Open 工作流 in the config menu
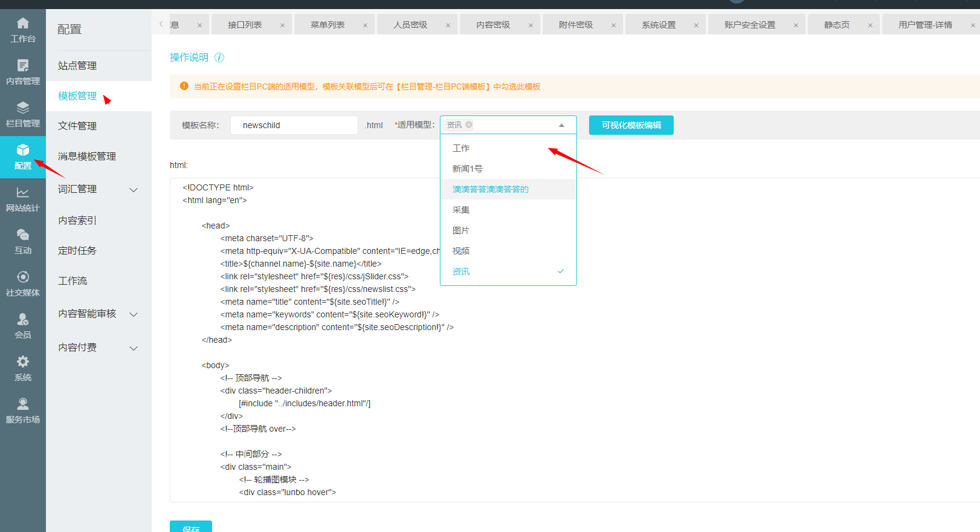 click(98, 281)
